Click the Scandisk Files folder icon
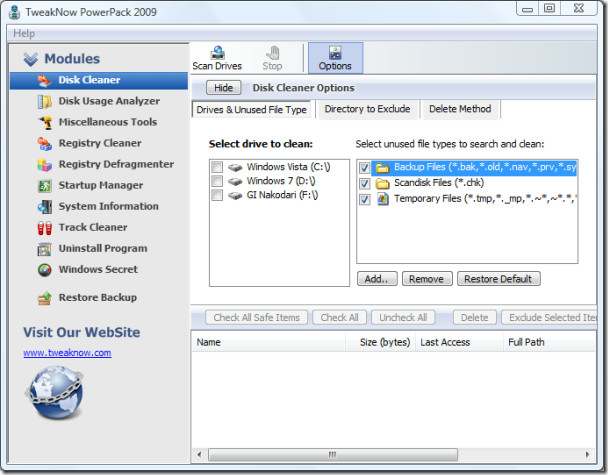This screenshot has height=475, width=608. click(x=383, y=183)
